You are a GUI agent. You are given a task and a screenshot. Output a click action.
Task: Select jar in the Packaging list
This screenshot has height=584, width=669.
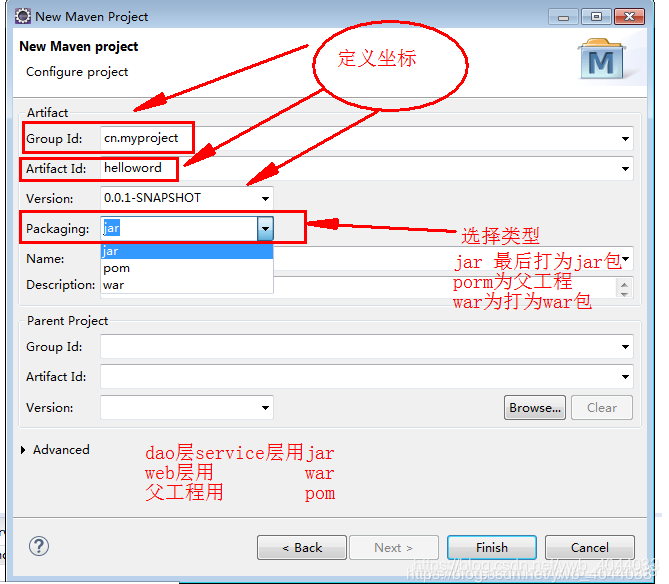187,251
